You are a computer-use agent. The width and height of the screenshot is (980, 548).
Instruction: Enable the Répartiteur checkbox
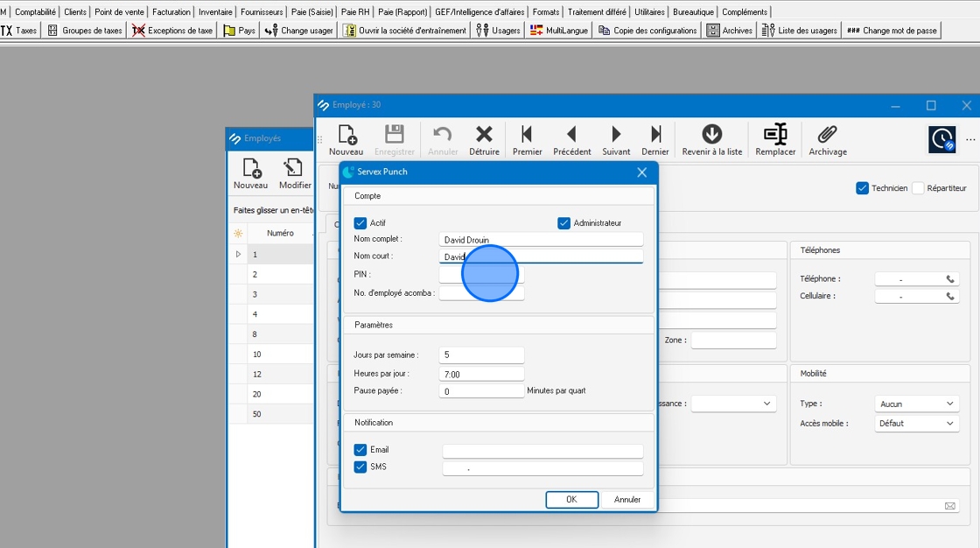pos(918,188)
